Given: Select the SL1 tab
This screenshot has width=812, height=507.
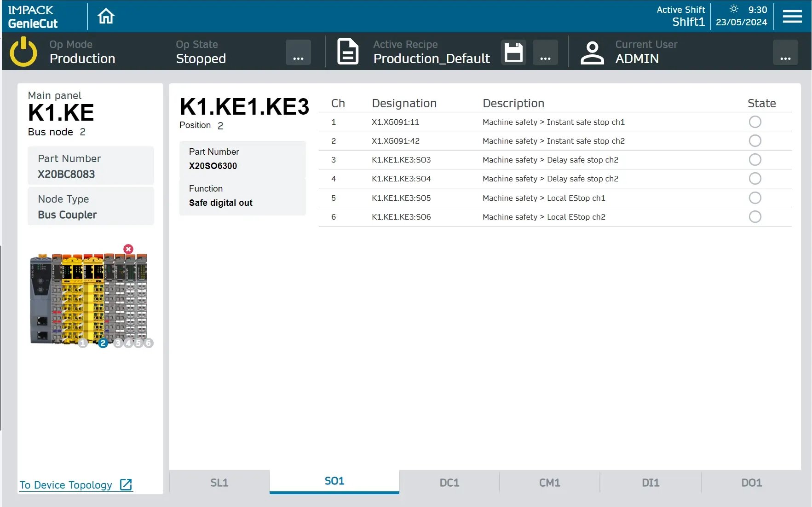Looking at the screenshot, I should [x=219, y=482].
